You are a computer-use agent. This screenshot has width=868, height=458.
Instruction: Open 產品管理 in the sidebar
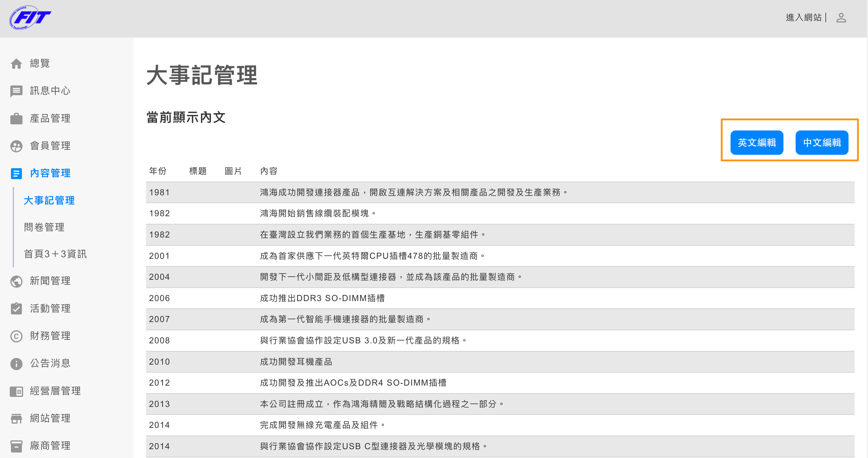(x=50, y=118)
